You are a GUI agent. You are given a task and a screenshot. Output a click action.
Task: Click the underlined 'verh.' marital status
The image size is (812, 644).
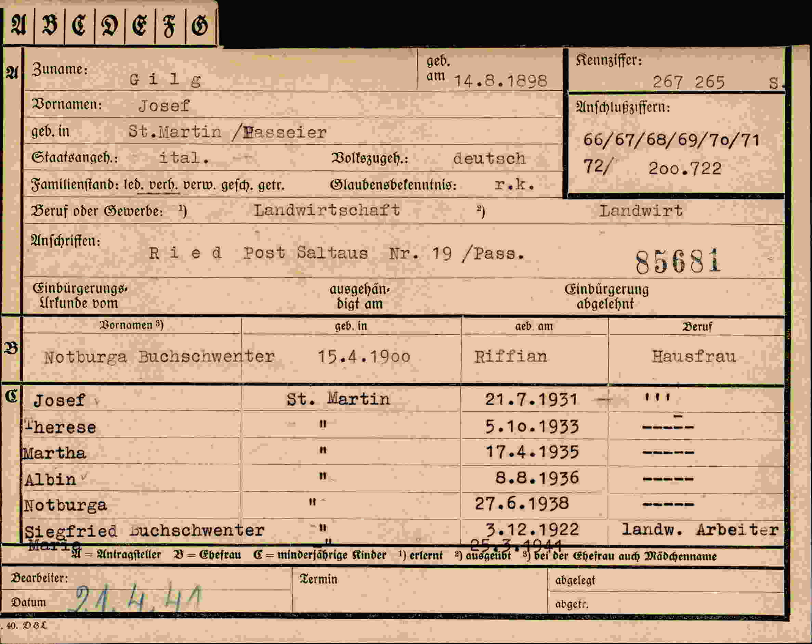tap(163, 185)
